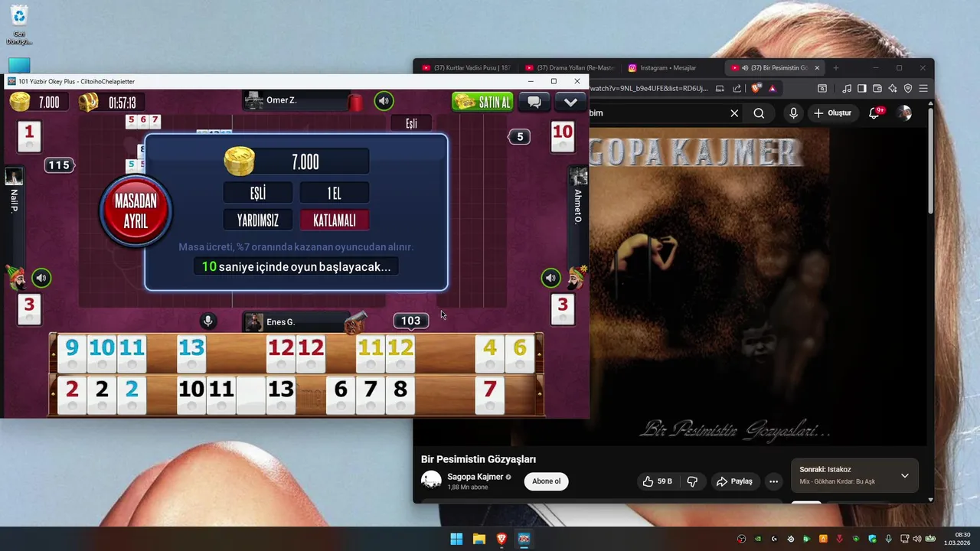Select the blue 13 tile on rack
Viewport: 980px width, 551px height.
(191, 354)
